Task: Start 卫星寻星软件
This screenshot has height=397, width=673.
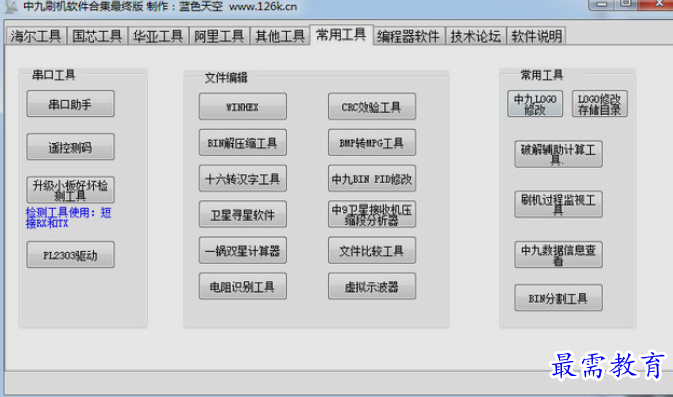Action: coord(243,214)
